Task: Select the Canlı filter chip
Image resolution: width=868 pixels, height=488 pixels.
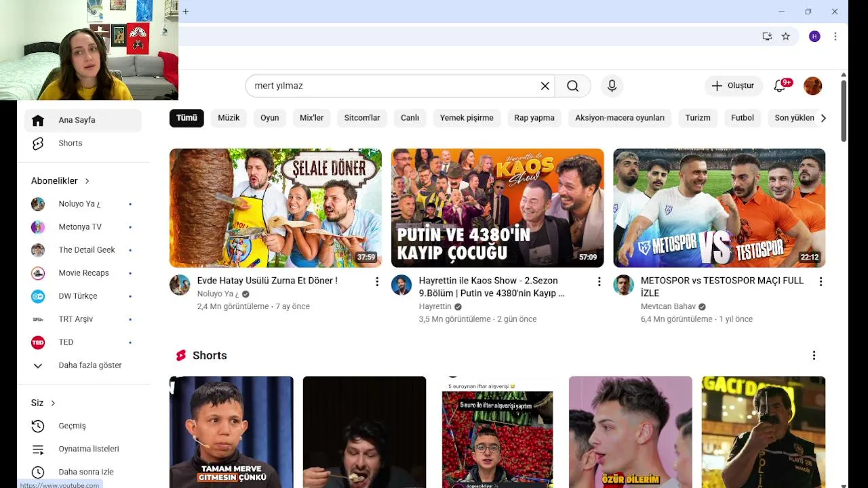Action: pyautogui.click(x=410, y=118)
